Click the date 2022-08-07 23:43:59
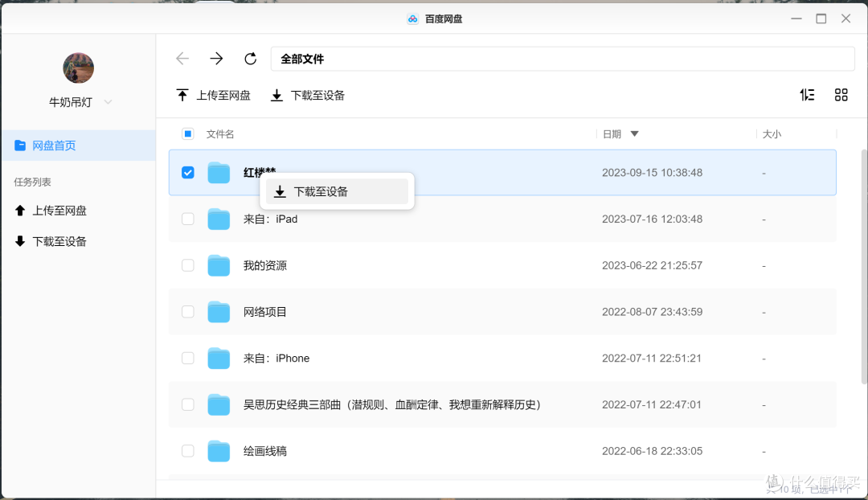This screenshot has width=868, height=500. pyautogui.click(x=652, y=312)
